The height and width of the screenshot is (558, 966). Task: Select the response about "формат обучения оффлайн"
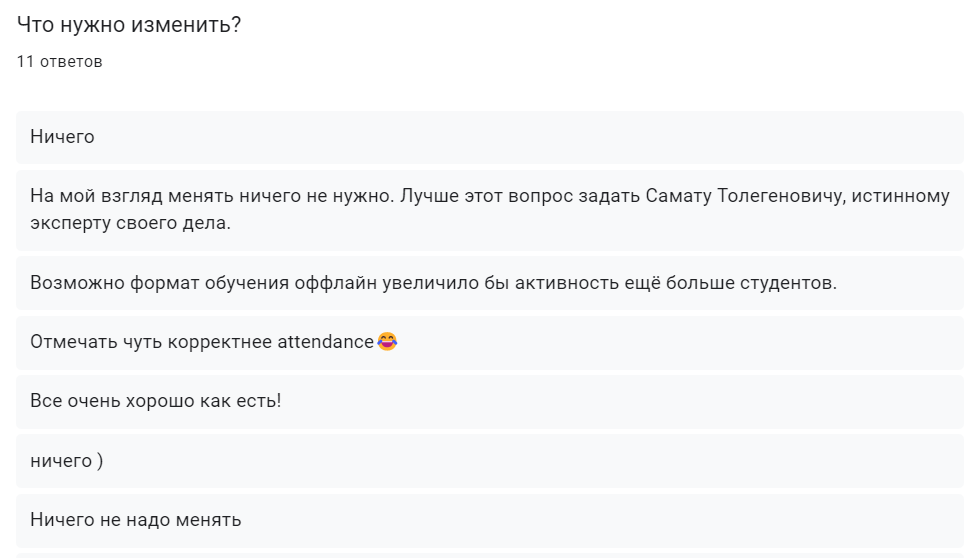[489, 283]
